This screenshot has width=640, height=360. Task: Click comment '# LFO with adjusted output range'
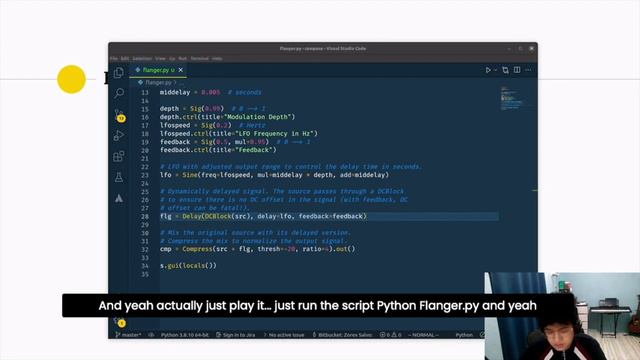291,167
